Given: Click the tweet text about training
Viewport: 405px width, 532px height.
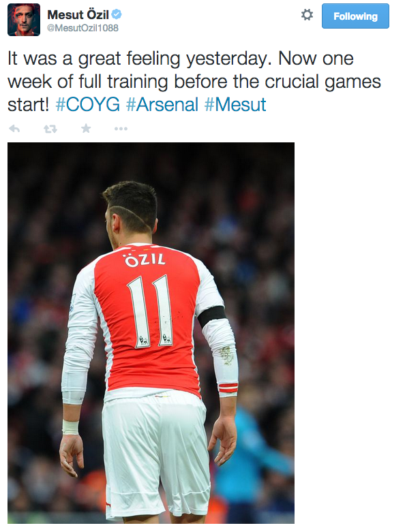Looking at the screenshot, I should (x=194, y=82).
